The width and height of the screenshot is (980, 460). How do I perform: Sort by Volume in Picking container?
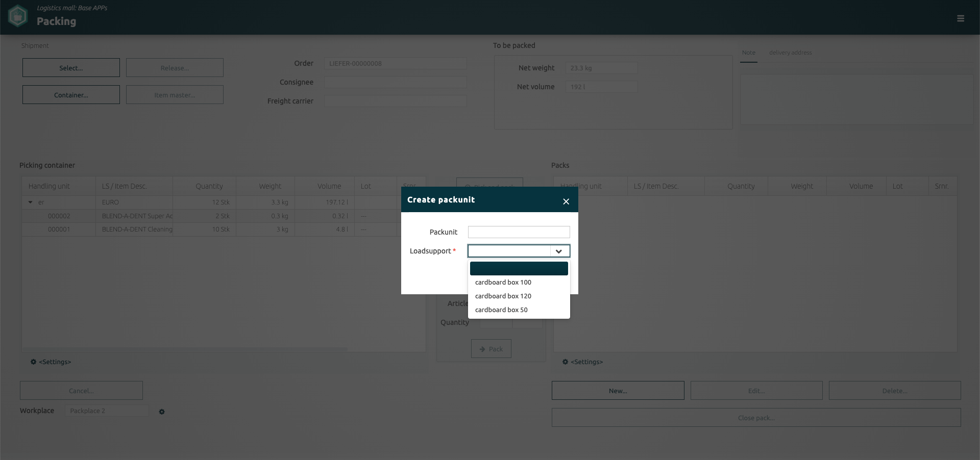click(x=325, y=186)
